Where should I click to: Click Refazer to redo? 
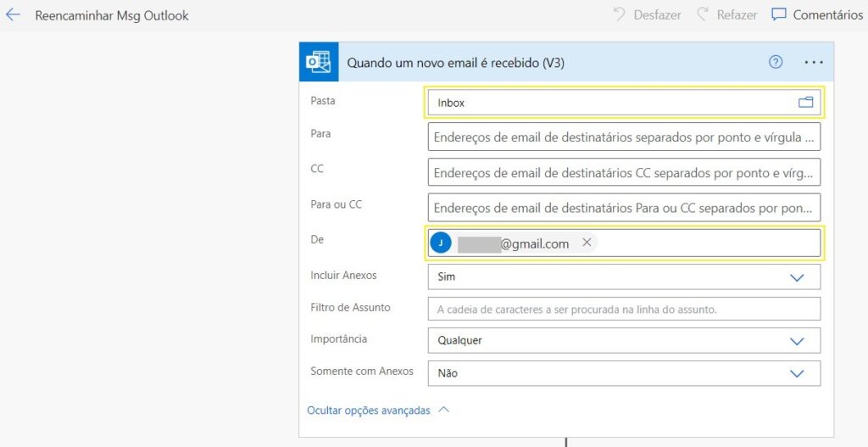(x=726, y=15)
